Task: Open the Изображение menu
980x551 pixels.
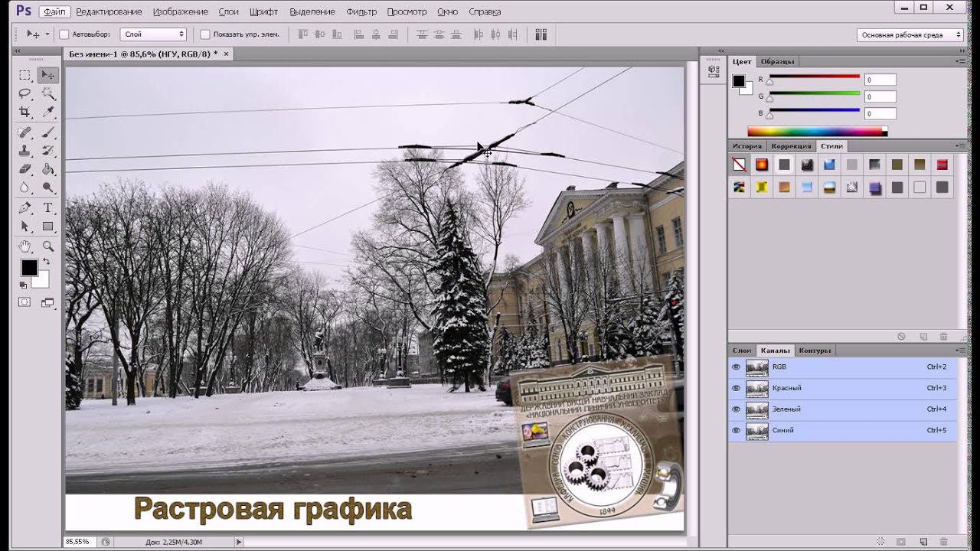Action: coord(180,11)
